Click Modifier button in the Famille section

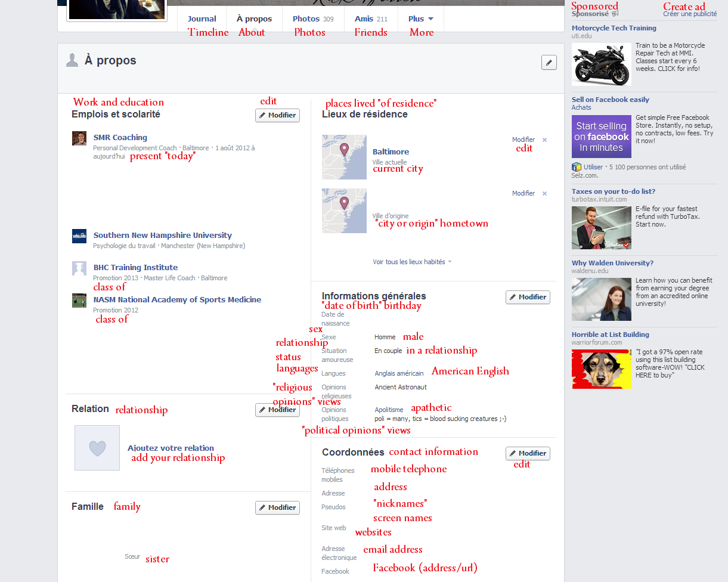pyautogui.click(x=277, y=507)
